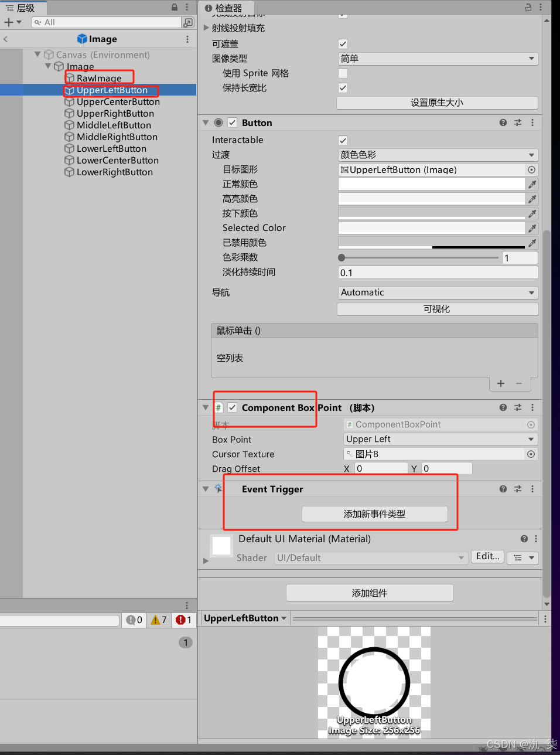The height and width of the screenshot is (755, 560).
Task: Toggle the Interactable checkbox
Action: click(x=343, y=140)
